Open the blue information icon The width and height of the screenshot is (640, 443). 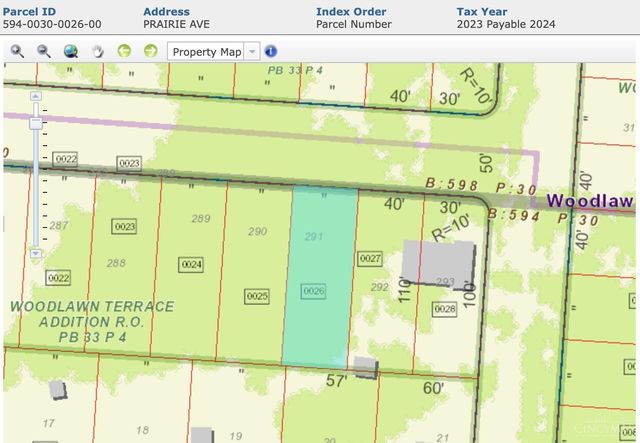271,51
